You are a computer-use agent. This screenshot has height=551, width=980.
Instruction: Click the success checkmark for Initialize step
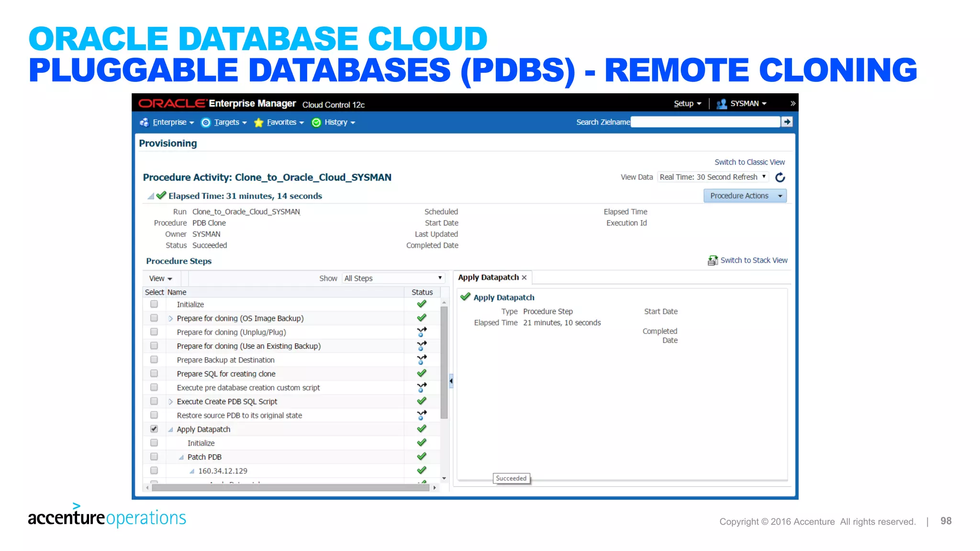[x=422, y=304]
